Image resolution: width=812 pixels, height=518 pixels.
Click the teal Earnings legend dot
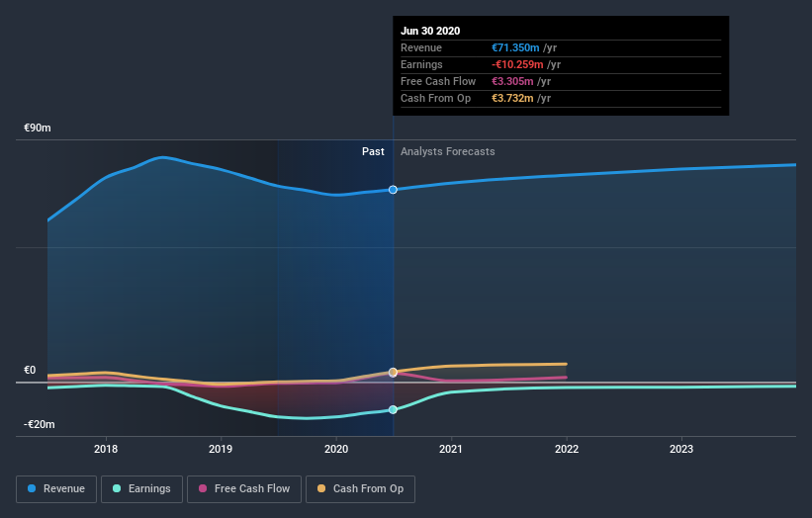pos(117,488)
